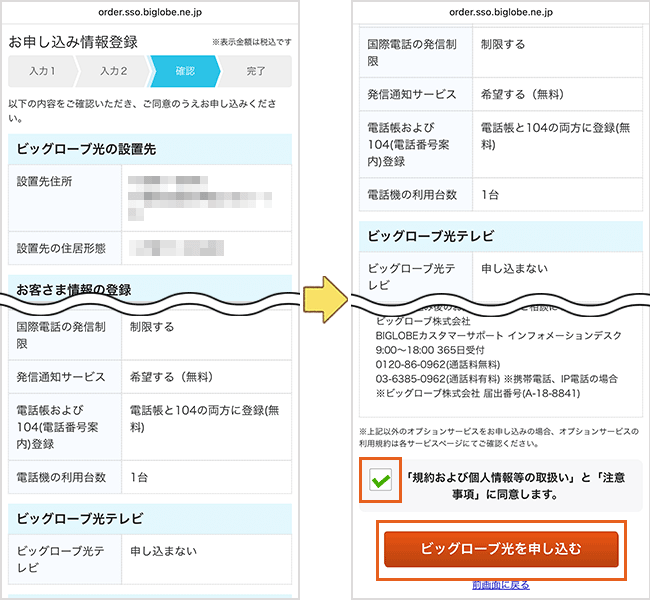Image resolution: width=650 pixels, height=600 pixels.
Task: Select the 入力2 step tab
Action: tap(114, 71)
